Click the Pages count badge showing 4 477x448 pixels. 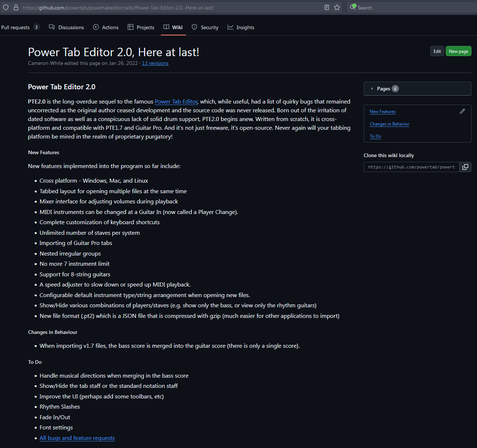[x=395, y=89]
